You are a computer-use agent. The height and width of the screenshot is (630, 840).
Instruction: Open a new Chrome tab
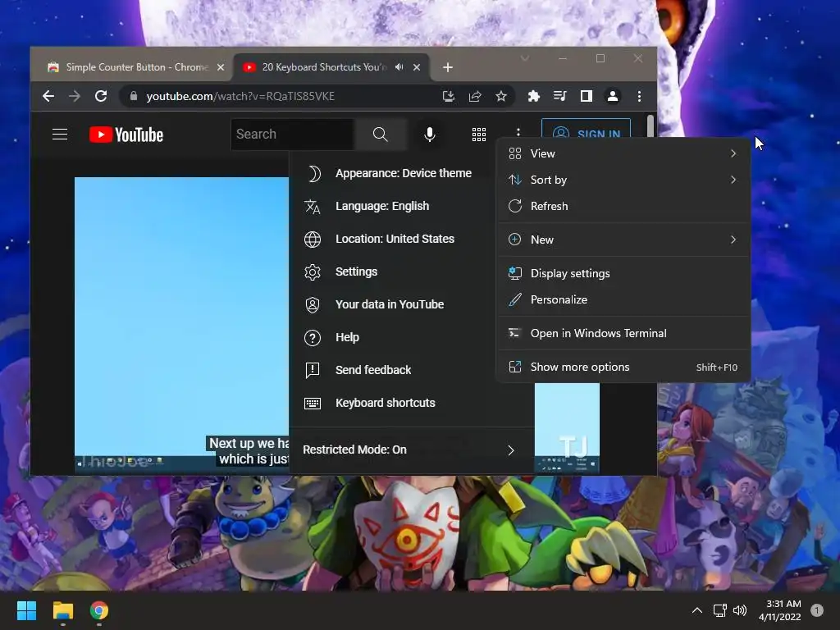pos(448,67)
